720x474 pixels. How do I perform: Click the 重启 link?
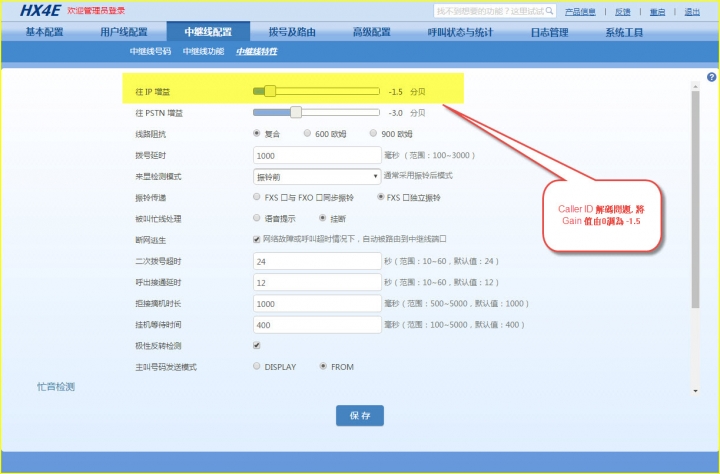pos(658,12)
